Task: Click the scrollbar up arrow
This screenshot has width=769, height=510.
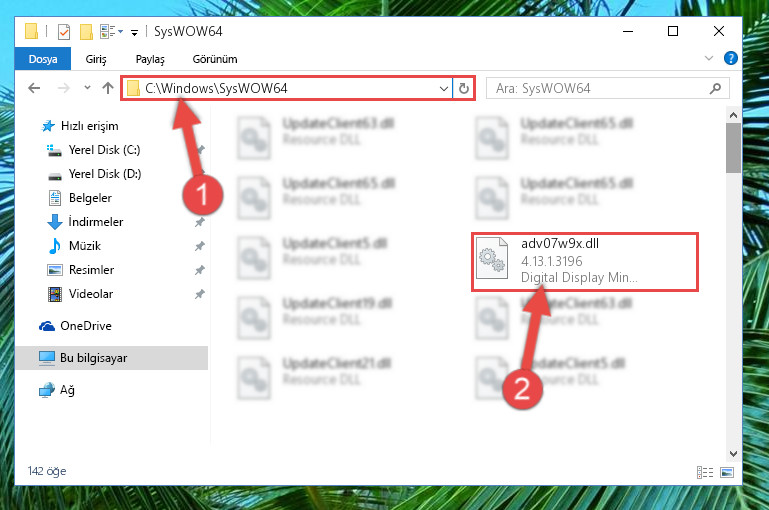Action: (x=733, y=115)
